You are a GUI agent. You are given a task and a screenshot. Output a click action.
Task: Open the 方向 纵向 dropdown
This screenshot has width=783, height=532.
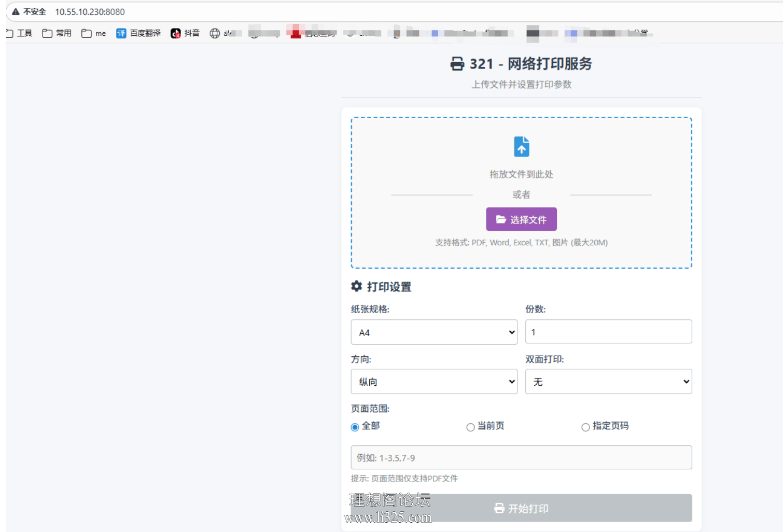434,382
